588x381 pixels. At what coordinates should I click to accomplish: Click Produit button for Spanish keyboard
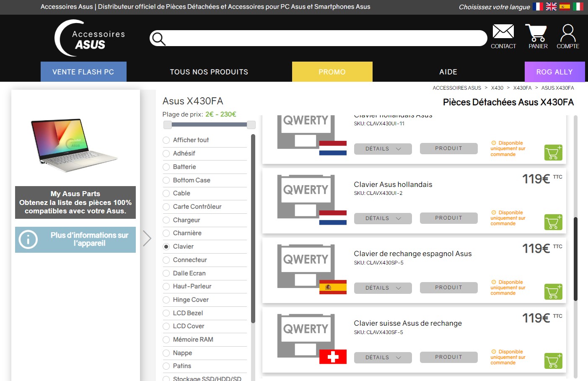pos(448,288)
